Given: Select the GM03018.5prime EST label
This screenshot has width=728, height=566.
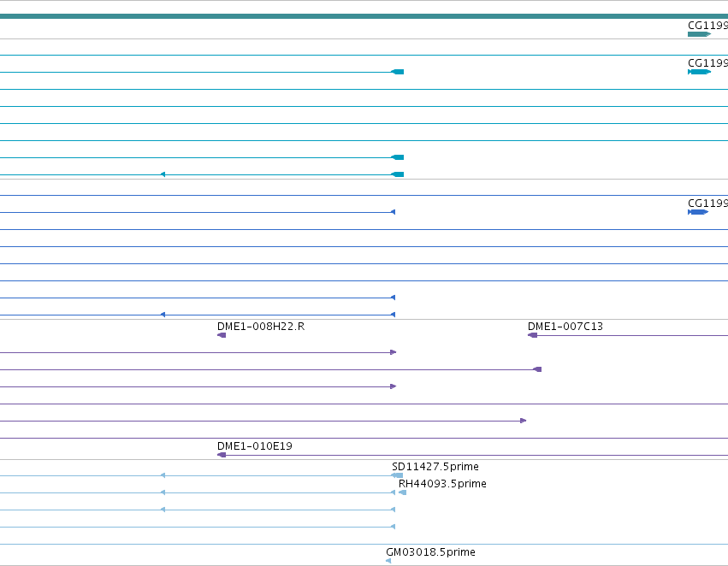Looking at the screenshot, I should (x=430, y=552).
